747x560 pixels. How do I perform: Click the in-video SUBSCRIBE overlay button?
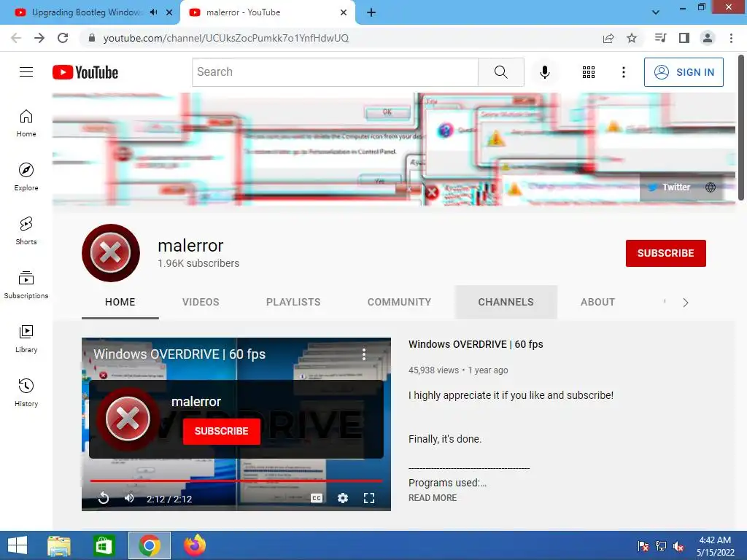(222, 431)
